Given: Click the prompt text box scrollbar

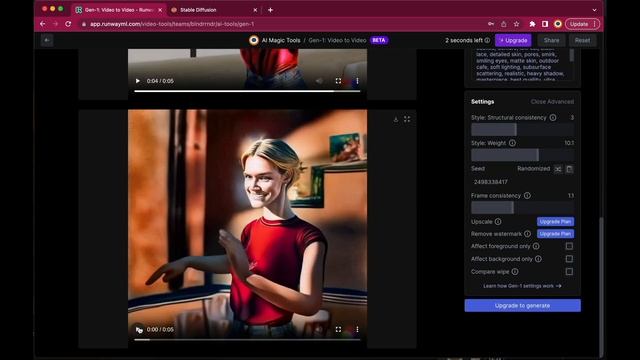Looking at the screenshot, I should pyautogui.click(x=572, y=56).
